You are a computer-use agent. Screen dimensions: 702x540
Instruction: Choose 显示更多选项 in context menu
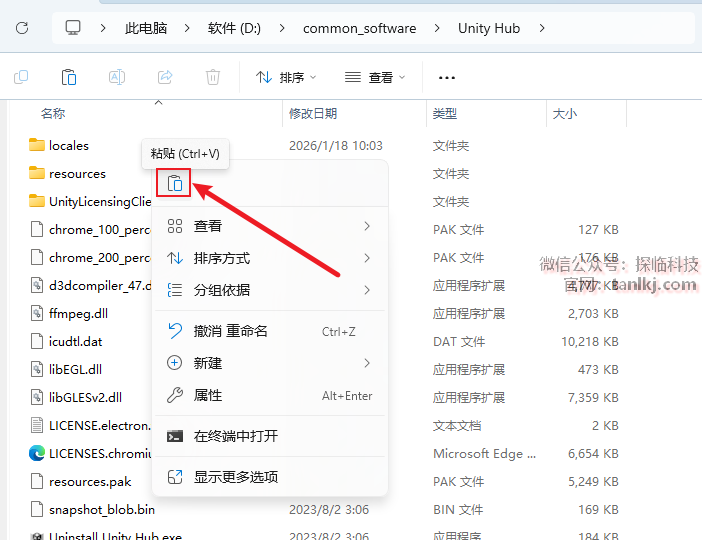click(270, 477)
